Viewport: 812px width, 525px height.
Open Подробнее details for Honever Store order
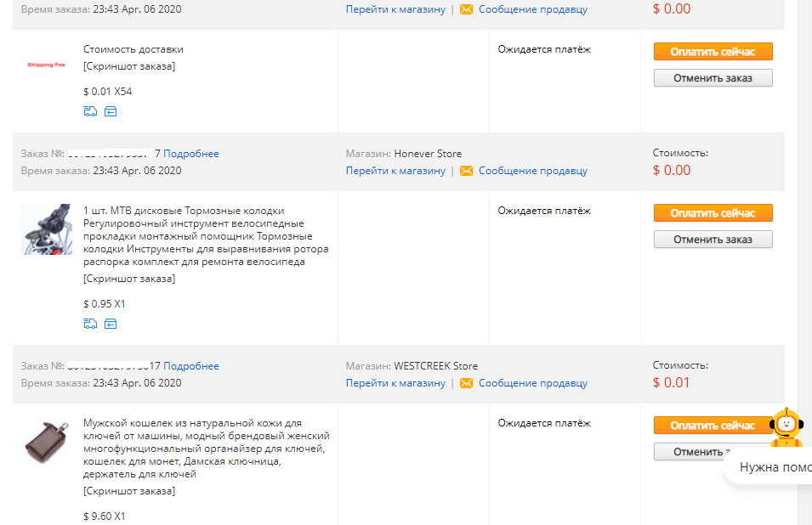pyautogui.click(x=191, y=154)
